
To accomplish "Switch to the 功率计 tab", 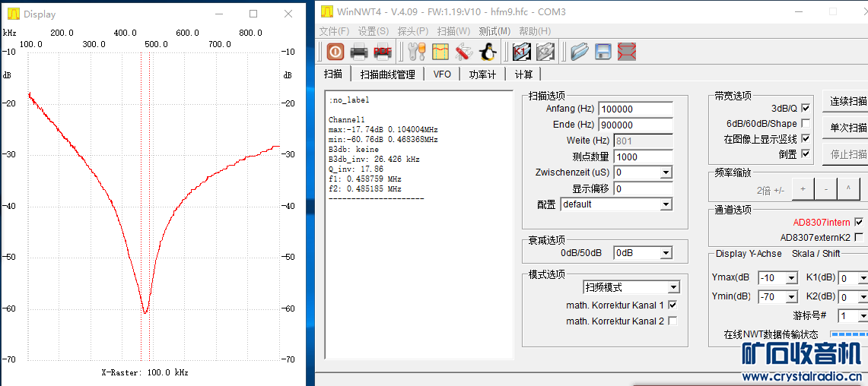I will [x=482, y=74].
